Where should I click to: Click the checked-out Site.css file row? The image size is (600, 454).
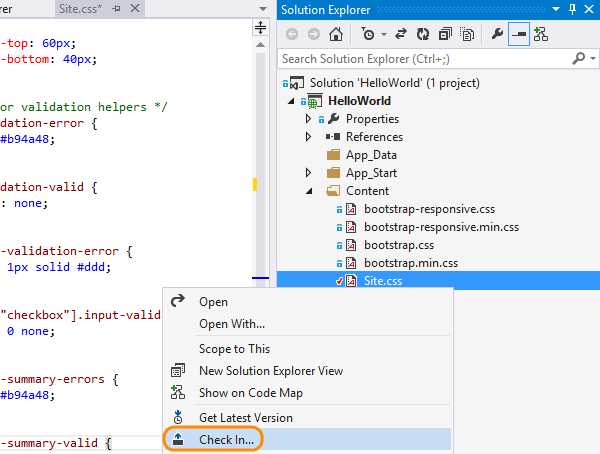439,281
